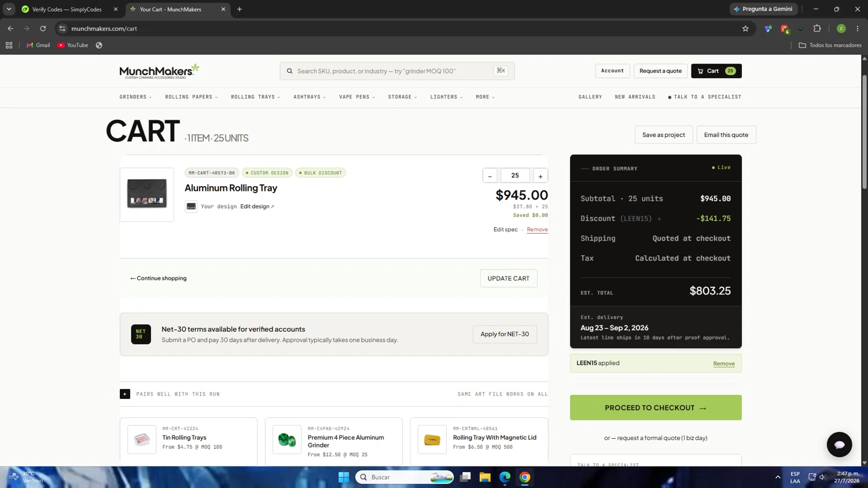Open the Windows Start menu
This screenshot has width=868, height=488.
344,477
